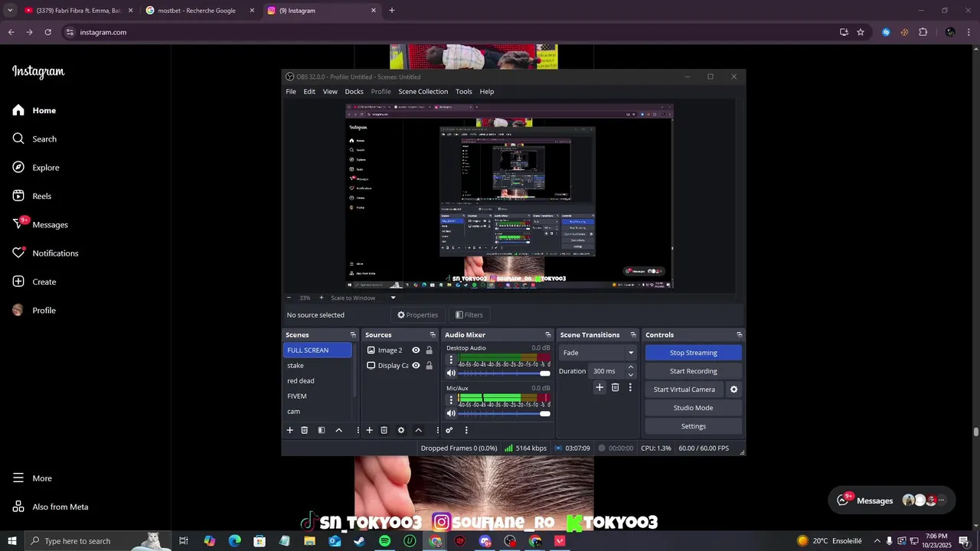Viewport: 980px width, 551px height.
Task: Open Also from Meta in the sidebar
Action: coord(51,507)
